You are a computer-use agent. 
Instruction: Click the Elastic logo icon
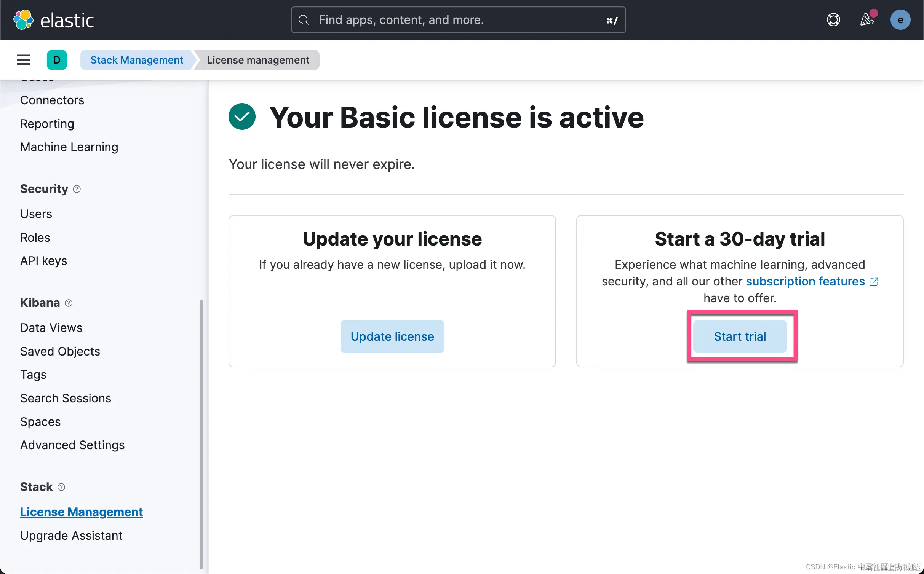tap(23, 20)
